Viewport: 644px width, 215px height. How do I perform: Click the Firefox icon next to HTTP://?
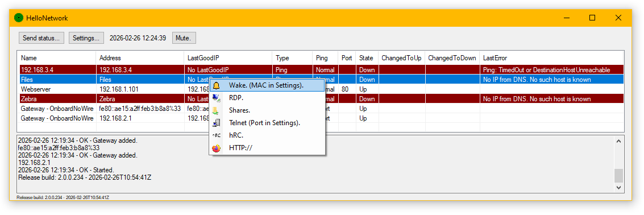point(217,147)
